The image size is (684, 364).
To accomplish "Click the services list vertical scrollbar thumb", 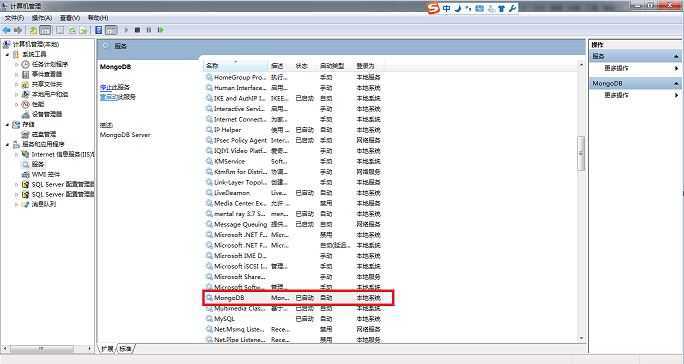I will [581, 153].
